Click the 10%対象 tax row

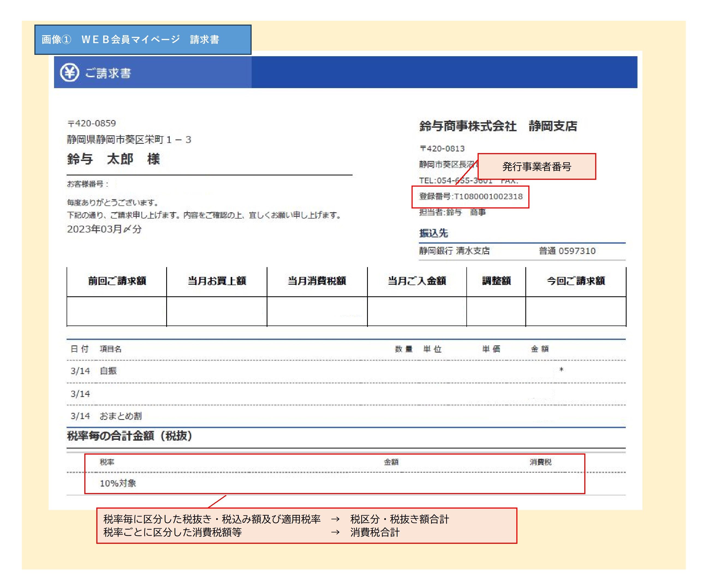tap(346, 483)
